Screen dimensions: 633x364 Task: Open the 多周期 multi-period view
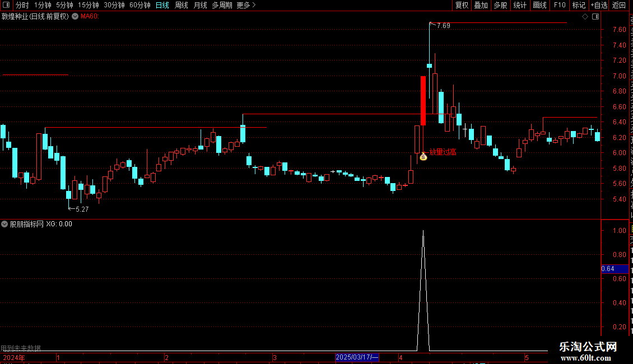(222, 5)
